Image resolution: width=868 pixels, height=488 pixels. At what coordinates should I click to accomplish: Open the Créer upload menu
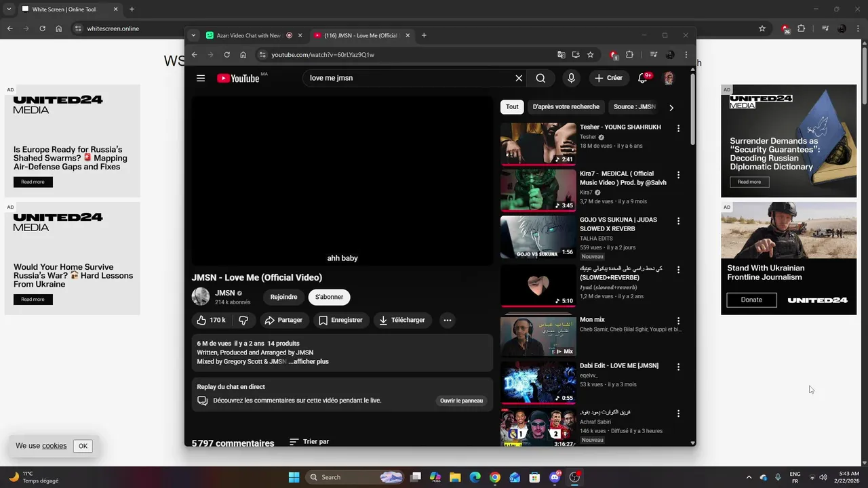[608, 78]
